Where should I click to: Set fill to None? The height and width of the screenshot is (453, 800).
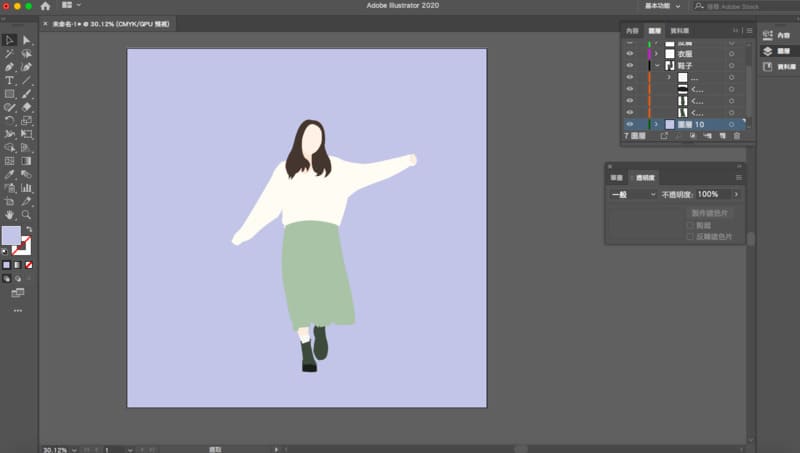point(29,265)
